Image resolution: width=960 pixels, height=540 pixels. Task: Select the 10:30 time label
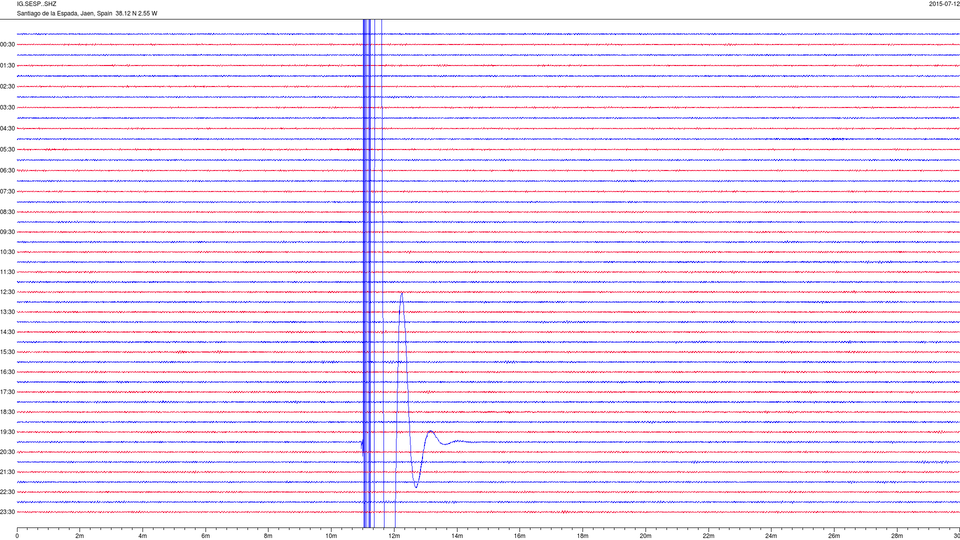(7, 252)
